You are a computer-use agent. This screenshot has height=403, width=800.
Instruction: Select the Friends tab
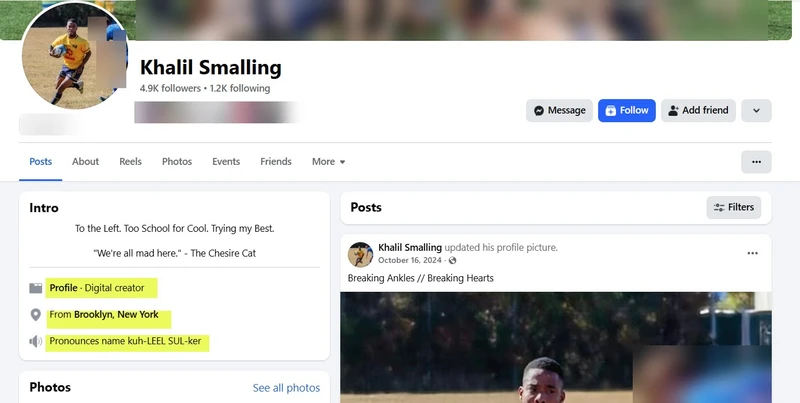276,162
